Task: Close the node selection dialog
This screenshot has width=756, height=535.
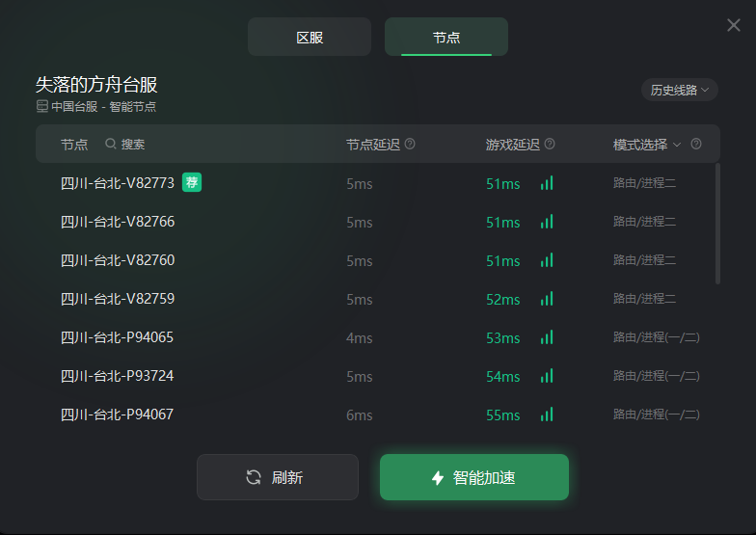Action: (x=734, y=25)
